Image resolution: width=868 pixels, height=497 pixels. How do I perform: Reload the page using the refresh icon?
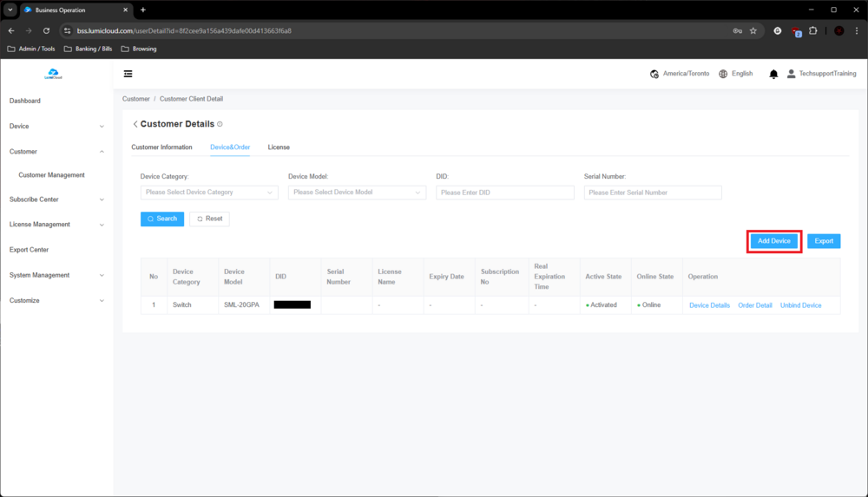pos(47,30)
